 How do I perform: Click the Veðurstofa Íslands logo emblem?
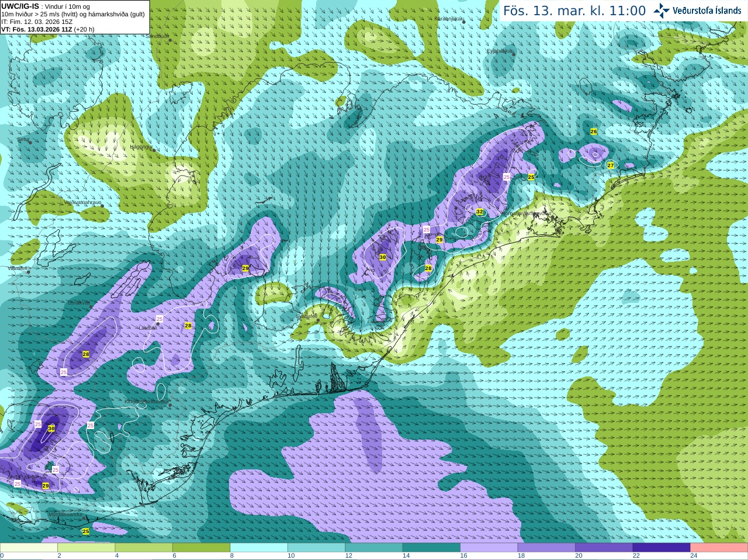(x=662, y=11)
